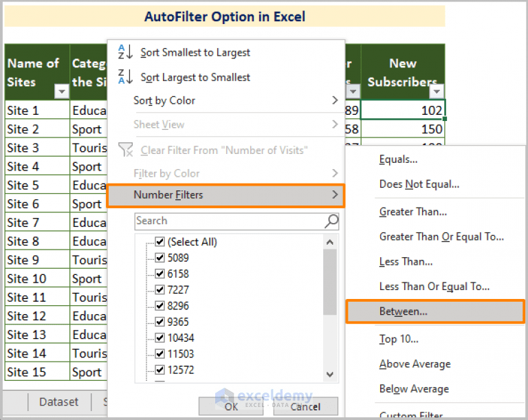Click the filter list scroll up arrow

pyautogui.click(x=330, y=242)
